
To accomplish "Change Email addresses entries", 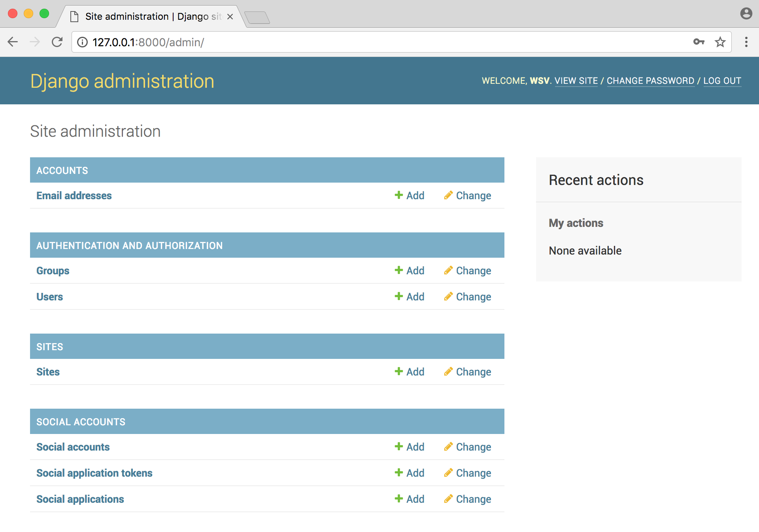I will (x=467, y=196).
